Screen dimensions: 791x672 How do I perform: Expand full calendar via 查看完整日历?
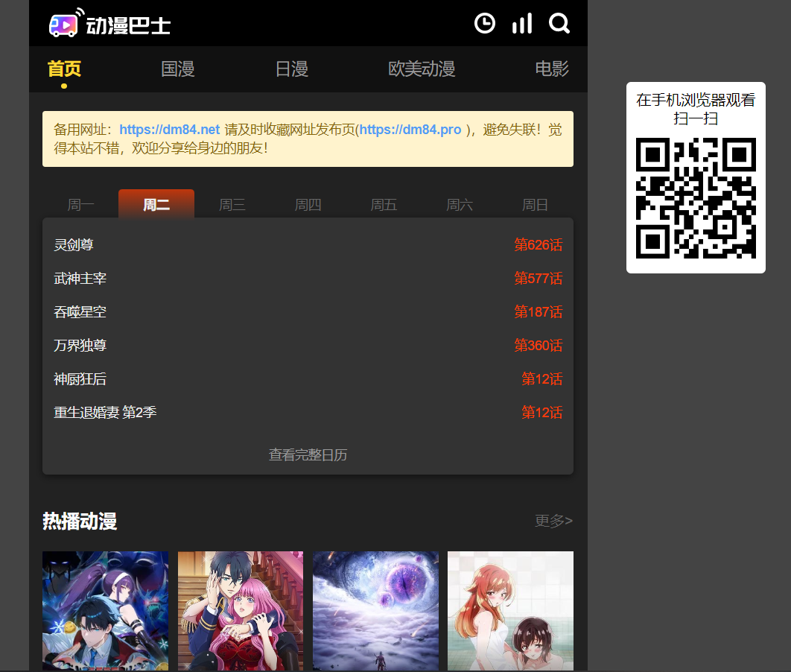point(308,455)
